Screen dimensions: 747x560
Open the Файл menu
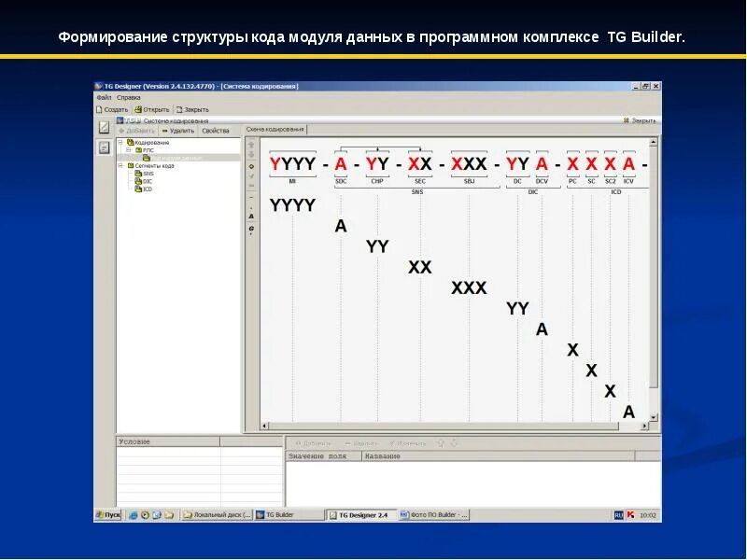[104, 98]
